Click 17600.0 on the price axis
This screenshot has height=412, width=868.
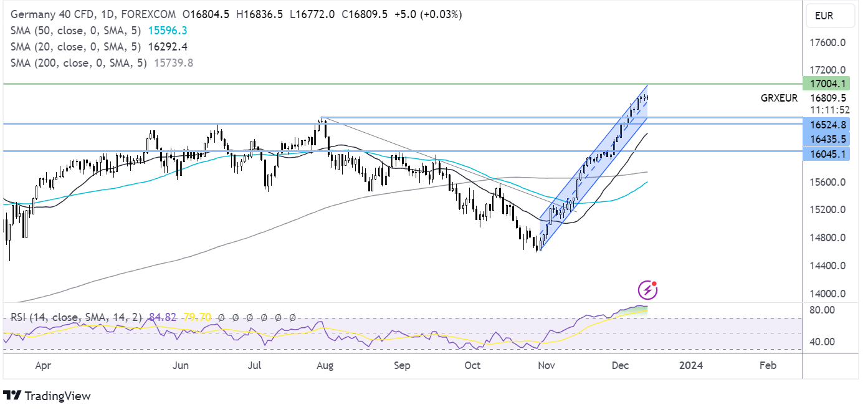tap(828, 42)
